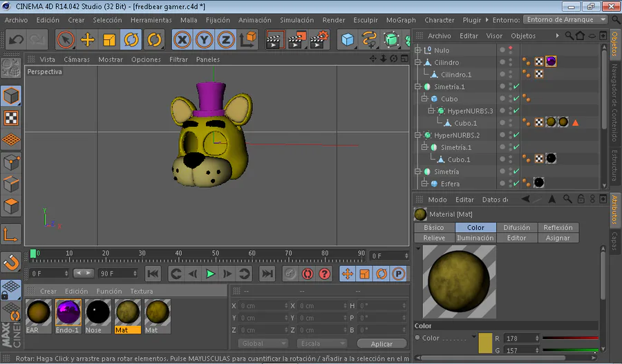Enable workplane orange grid mode
Screen dimensions: 622x364
pyautogui.click(x=11, y=140)
